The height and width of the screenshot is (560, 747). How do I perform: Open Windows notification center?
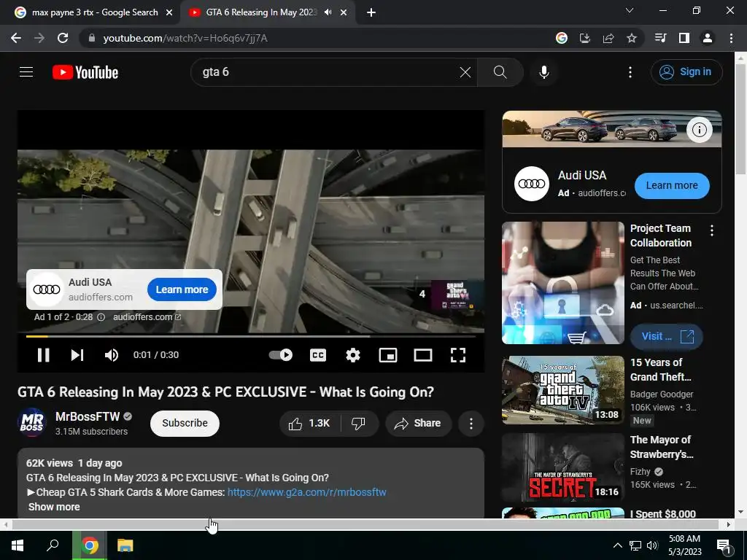click(x=724, y=546)
